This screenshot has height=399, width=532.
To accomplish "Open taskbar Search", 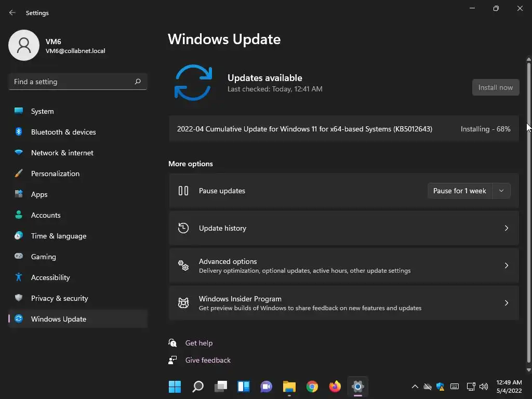I will [198, 387].
